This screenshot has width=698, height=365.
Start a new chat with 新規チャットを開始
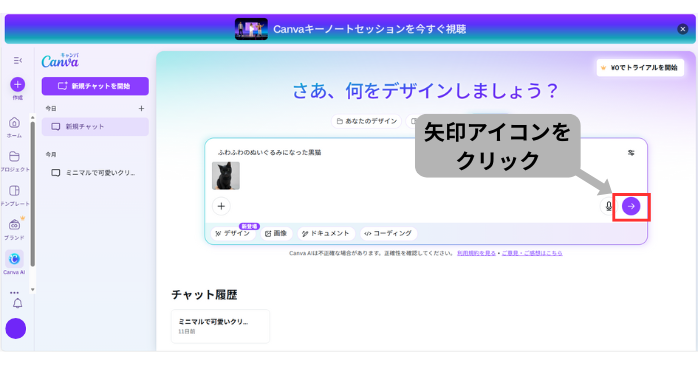(95, 86)
